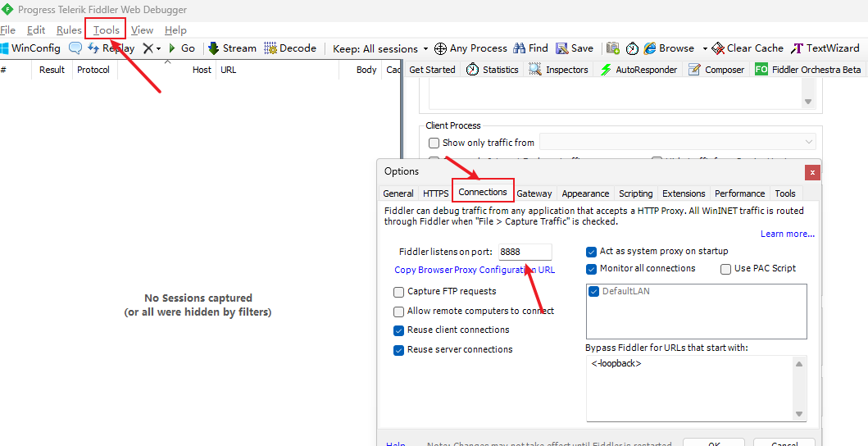Enable Allow remote computers to connect
Viewport: 868px width, 446px height.
click(398, 312)
